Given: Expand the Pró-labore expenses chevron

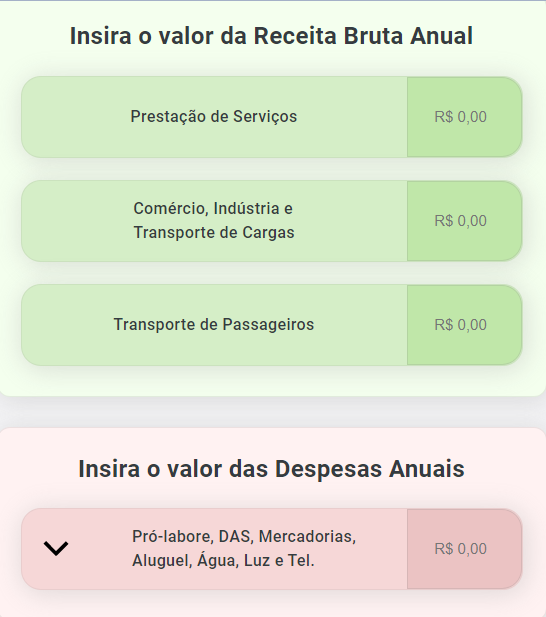Looking at the screenshot, I should coord(56,549).
